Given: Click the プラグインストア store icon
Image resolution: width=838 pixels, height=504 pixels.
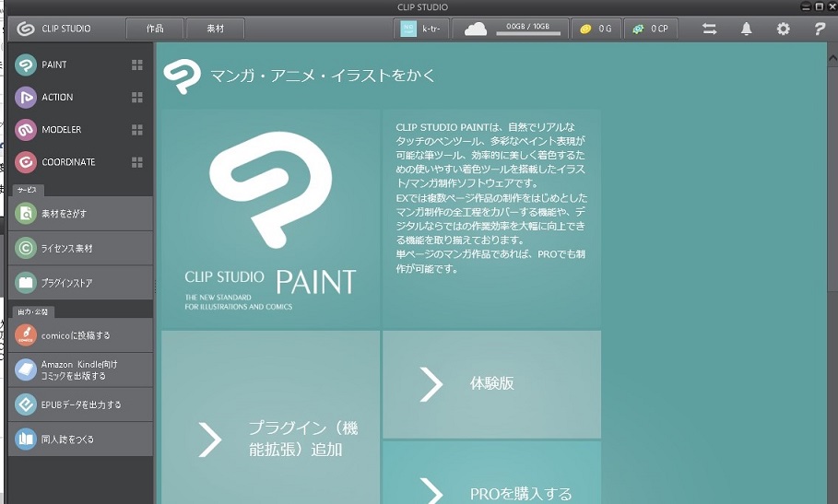Looking at the screenshot, I should click(25, 283).
